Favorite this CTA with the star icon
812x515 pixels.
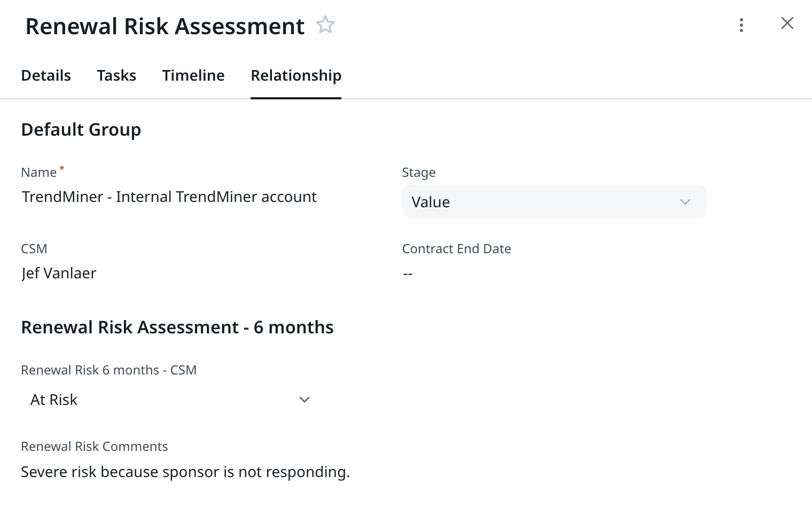(325, 25)
